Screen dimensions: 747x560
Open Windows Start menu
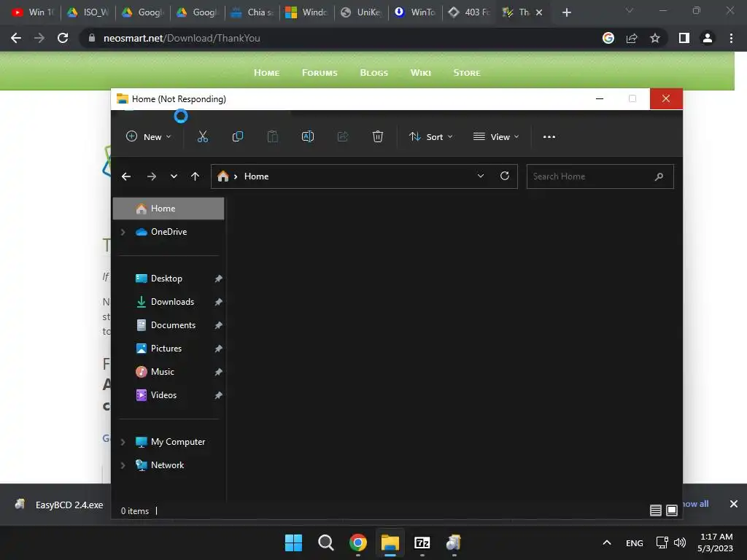[293, 542]
